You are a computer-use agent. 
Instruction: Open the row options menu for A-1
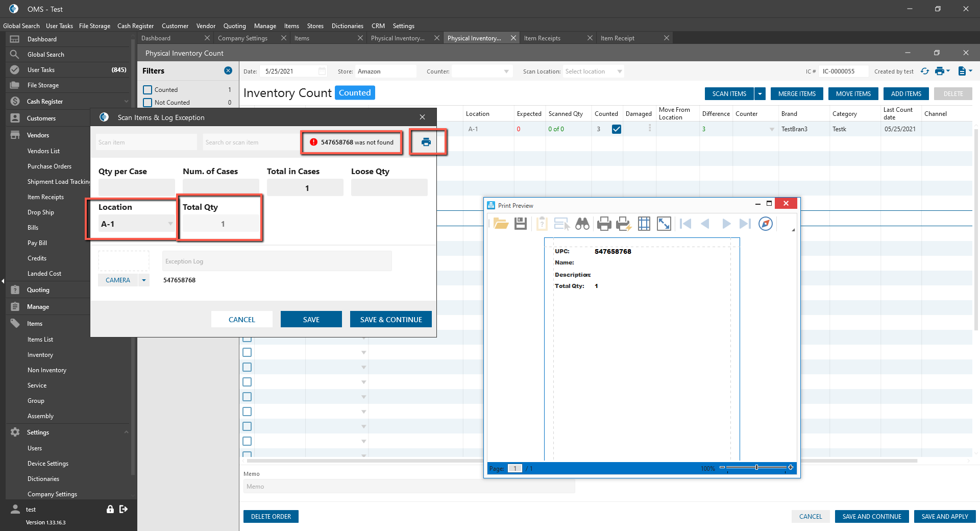650,128
